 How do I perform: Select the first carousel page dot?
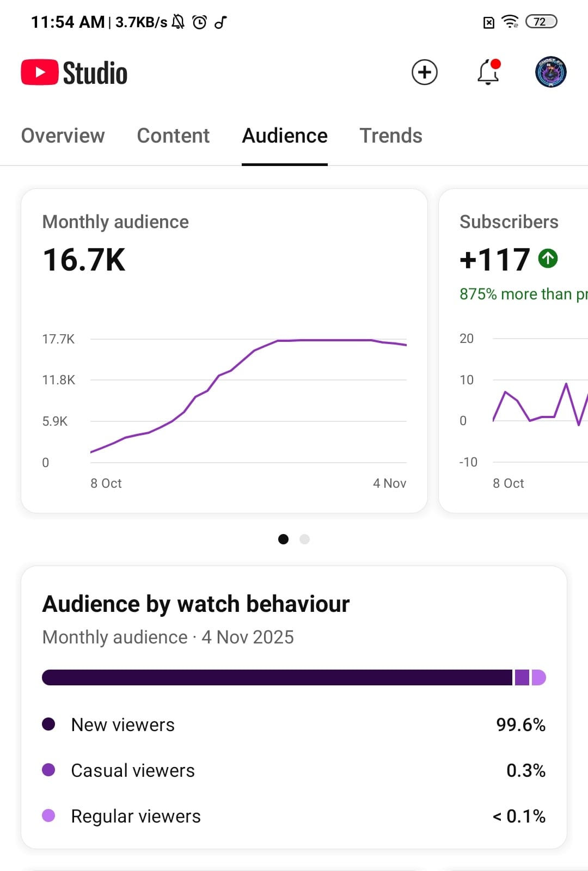click(283, 539)
